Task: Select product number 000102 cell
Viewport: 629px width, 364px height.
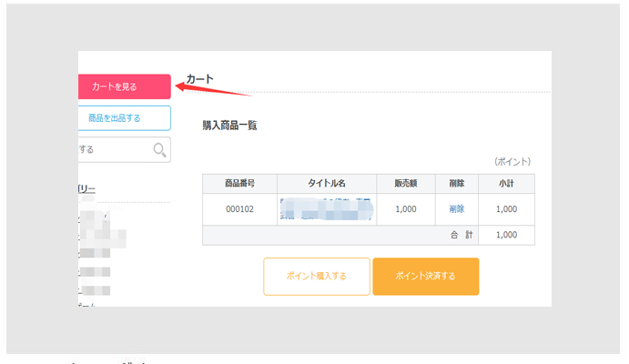Action: coord(239,209)
